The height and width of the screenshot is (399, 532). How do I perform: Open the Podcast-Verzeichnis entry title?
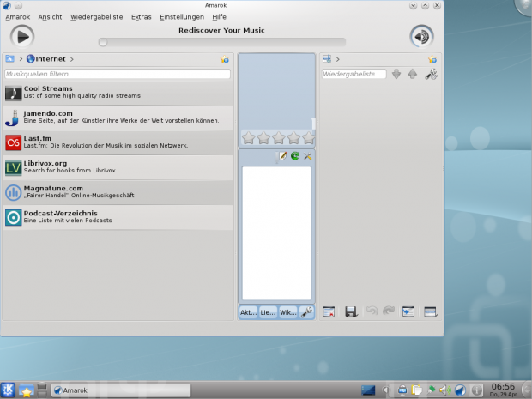(60, 213)
